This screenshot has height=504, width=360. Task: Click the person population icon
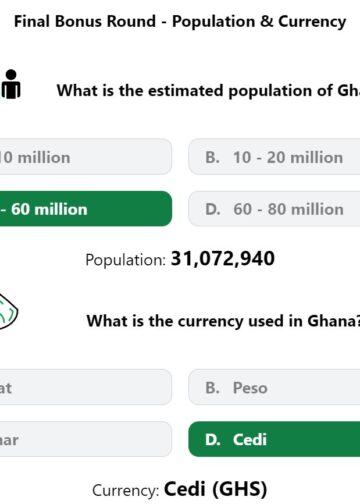(11, 84)
